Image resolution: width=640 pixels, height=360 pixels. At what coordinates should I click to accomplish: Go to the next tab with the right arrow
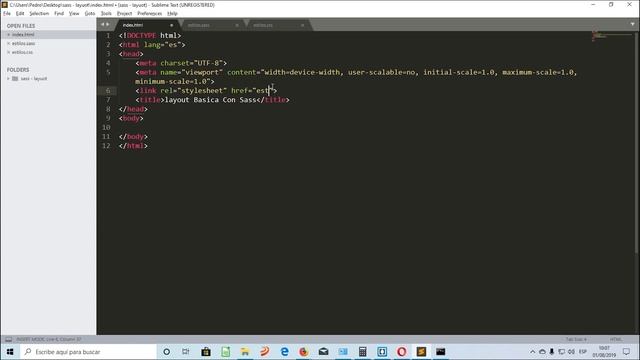108,24
